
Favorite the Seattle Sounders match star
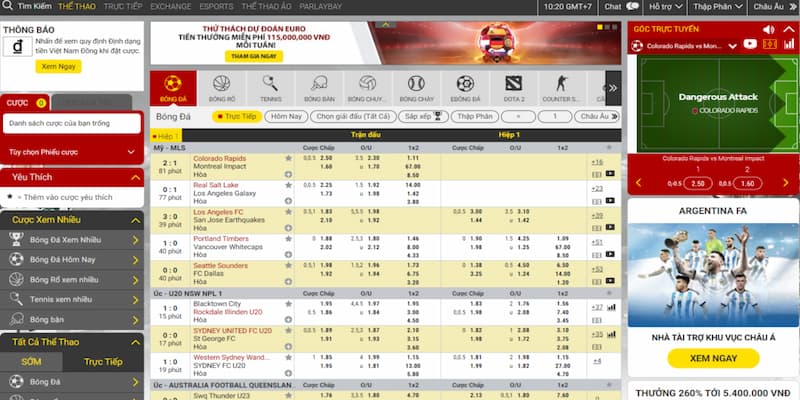[x=288, y=265]
